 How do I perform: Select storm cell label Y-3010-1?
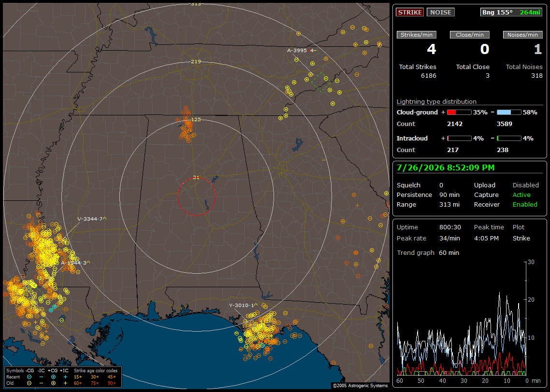243,306
